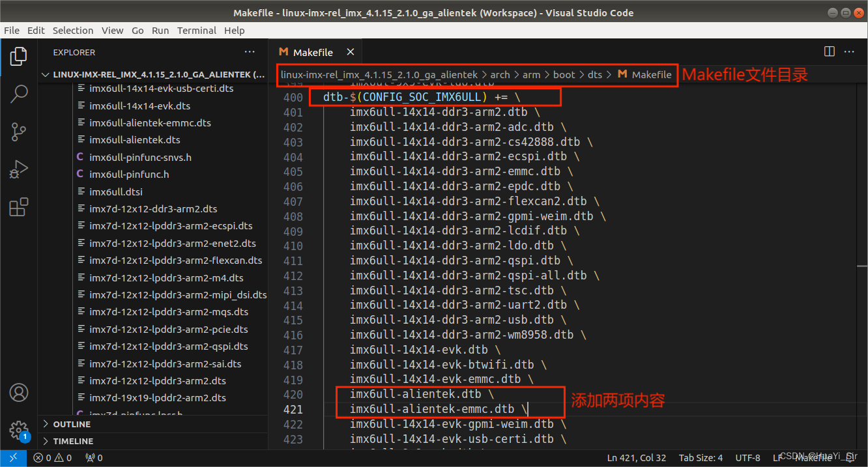
Task: Select the Run and Debug icon
Action: (18, 169)
